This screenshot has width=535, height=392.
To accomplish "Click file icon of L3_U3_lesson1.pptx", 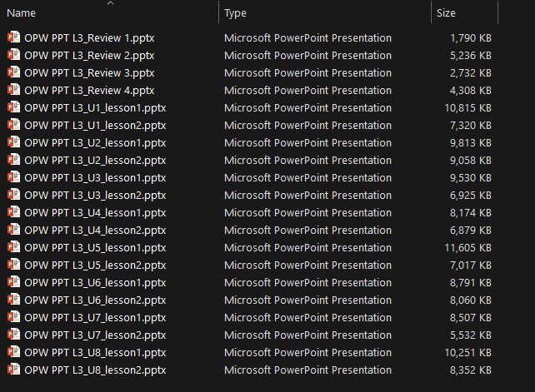I will click(x=13, y=177).
